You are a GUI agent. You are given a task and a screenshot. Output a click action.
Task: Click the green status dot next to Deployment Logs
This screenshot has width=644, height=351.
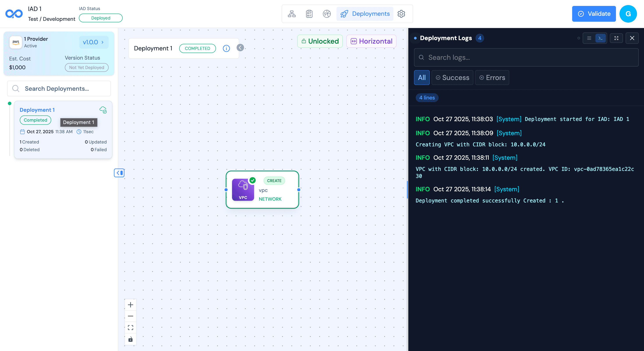[415, 38]
